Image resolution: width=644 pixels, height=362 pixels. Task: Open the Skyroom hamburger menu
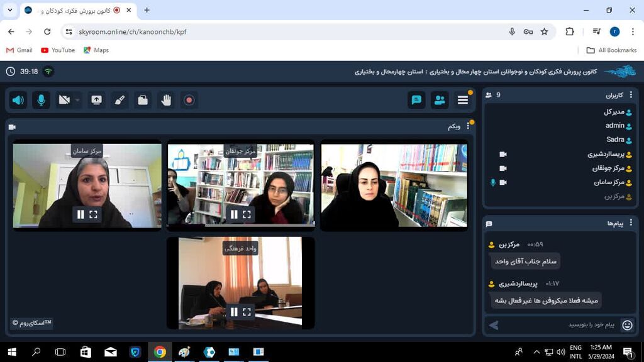click(x=463, y=100)
